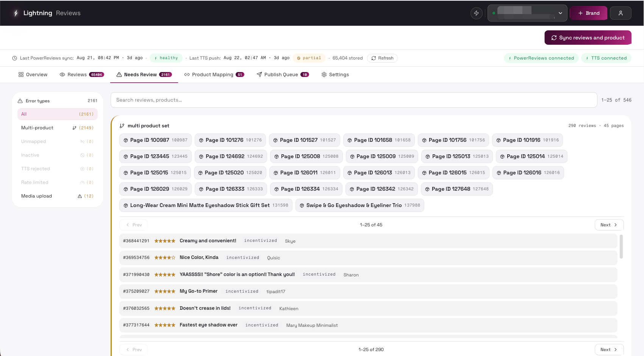Click the lightning bolt icon button in header

point(476,13)
